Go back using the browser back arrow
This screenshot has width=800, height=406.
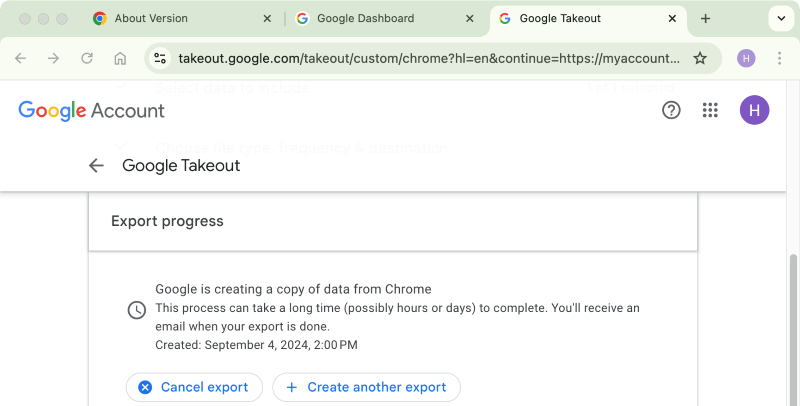20,58
